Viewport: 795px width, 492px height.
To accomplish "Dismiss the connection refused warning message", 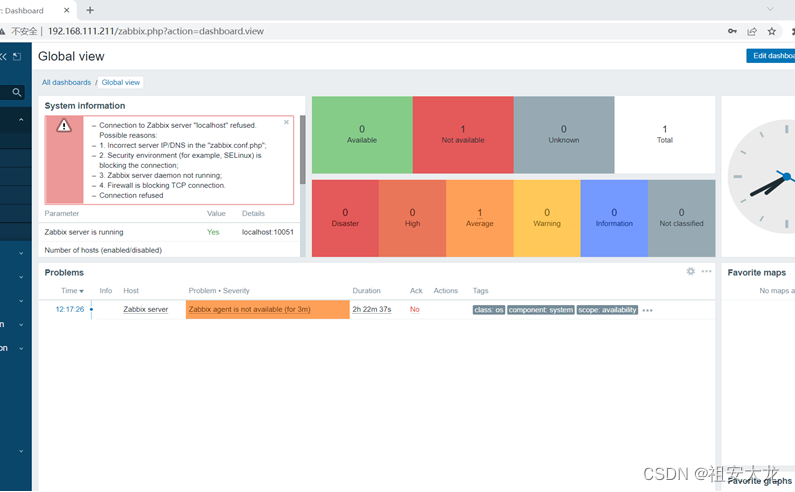I will pos(286,122).
